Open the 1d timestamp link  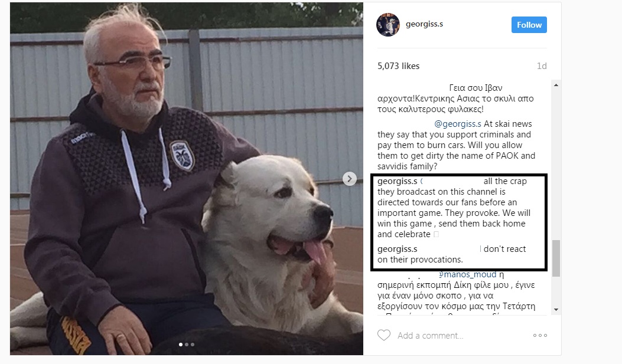pos(542,66)
